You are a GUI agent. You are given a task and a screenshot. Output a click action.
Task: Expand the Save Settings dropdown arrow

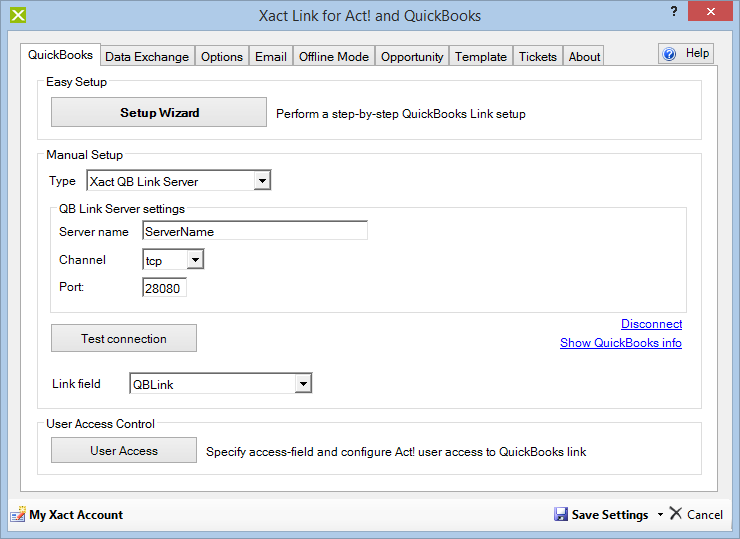click(x=660, y=514)
